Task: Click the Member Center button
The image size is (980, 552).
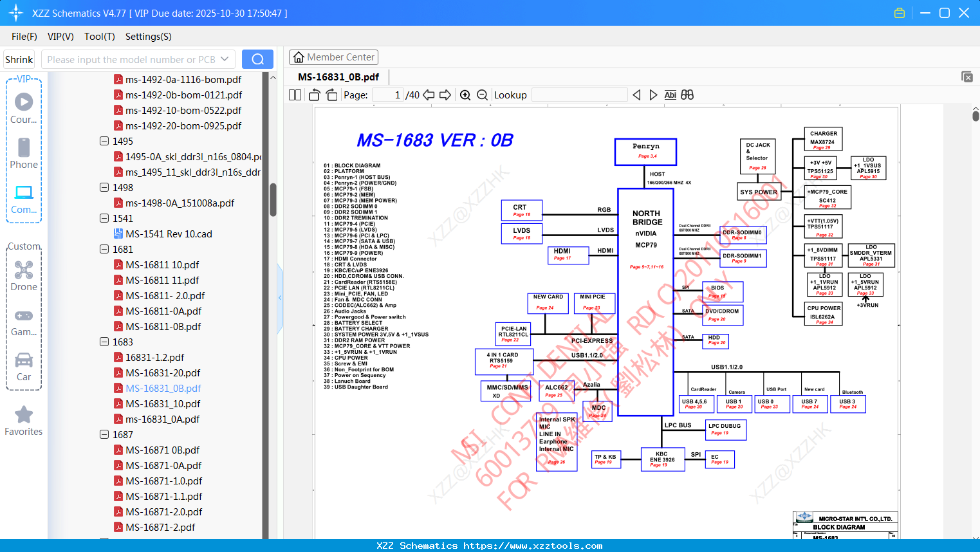Action: 333,57
